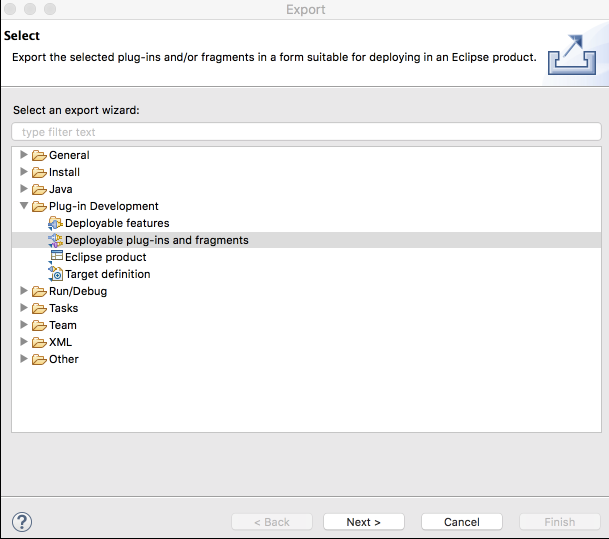Click the export wizard banner icon
This screenshot has width=609, height=539.
click(572, 55)
